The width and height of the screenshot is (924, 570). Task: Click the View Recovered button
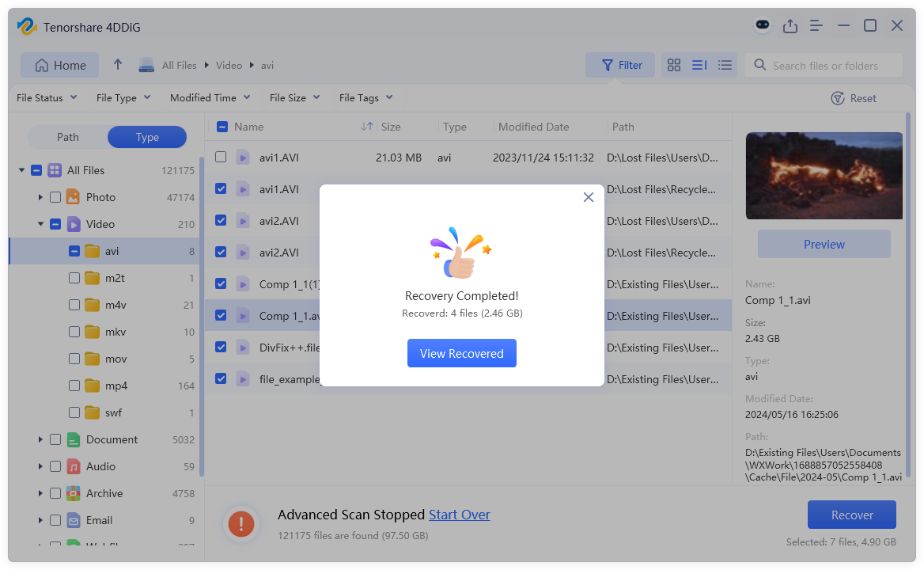tap(461, 353)
